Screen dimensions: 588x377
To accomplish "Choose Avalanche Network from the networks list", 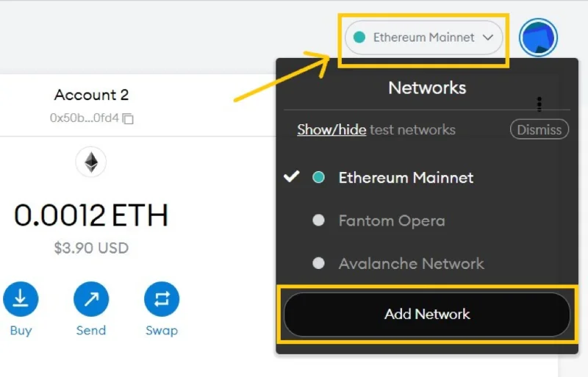I will 411,263.
